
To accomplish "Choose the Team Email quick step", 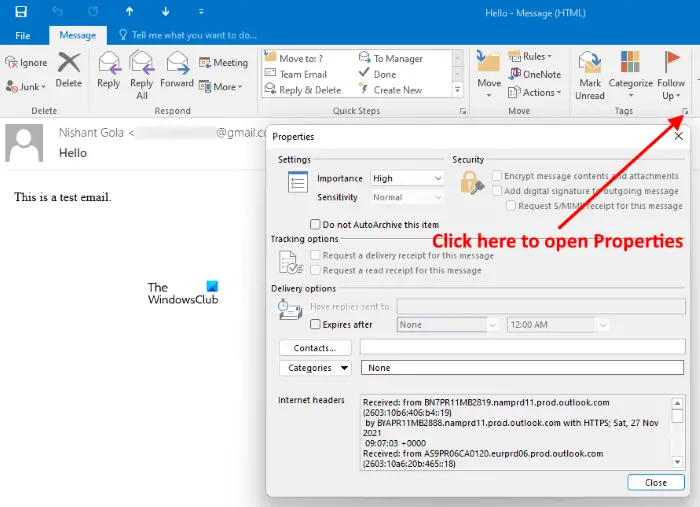I will coord(296,74).
